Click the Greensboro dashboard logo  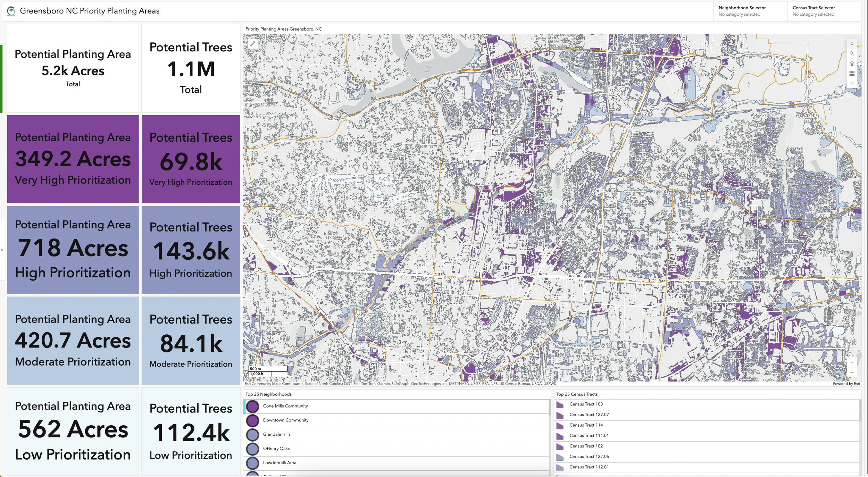(x=11, y=11)
